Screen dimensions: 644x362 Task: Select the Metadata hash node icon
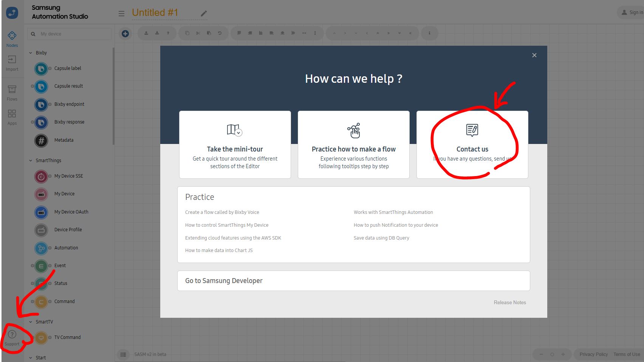click(41, 141)
